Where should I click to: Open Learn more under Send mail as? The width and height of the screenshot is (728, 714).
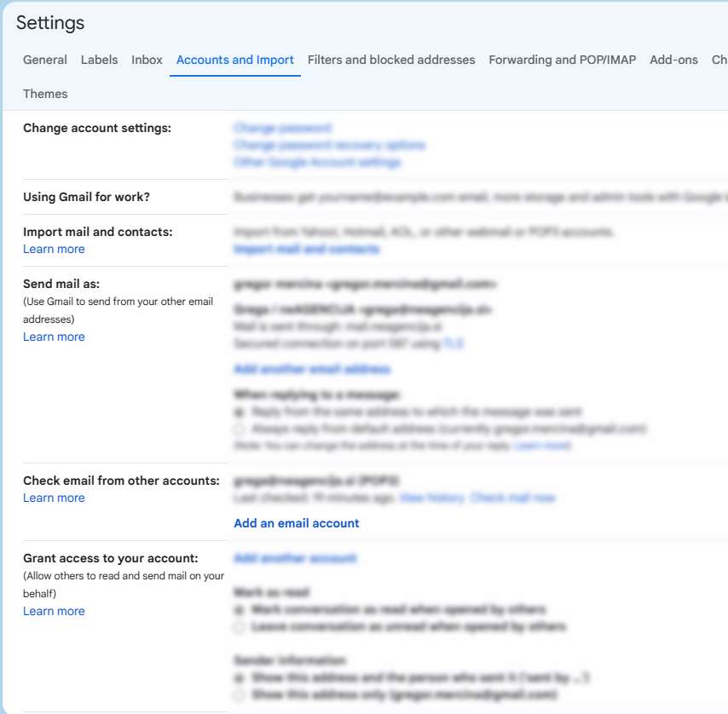(x=54, y=337)
